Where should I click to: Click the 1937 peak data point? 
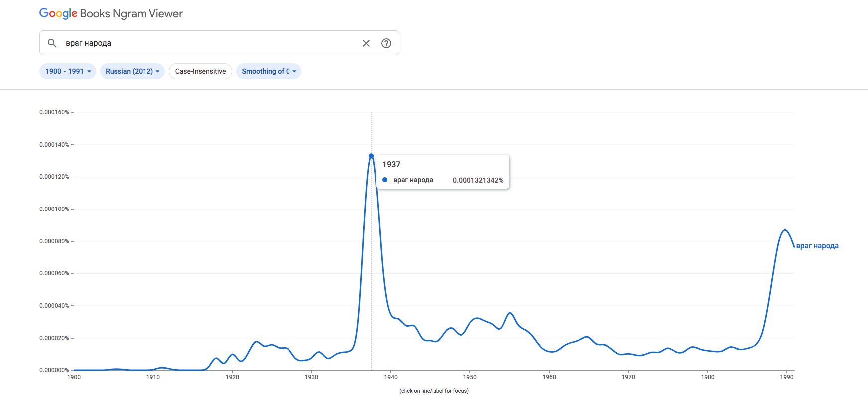371,156
